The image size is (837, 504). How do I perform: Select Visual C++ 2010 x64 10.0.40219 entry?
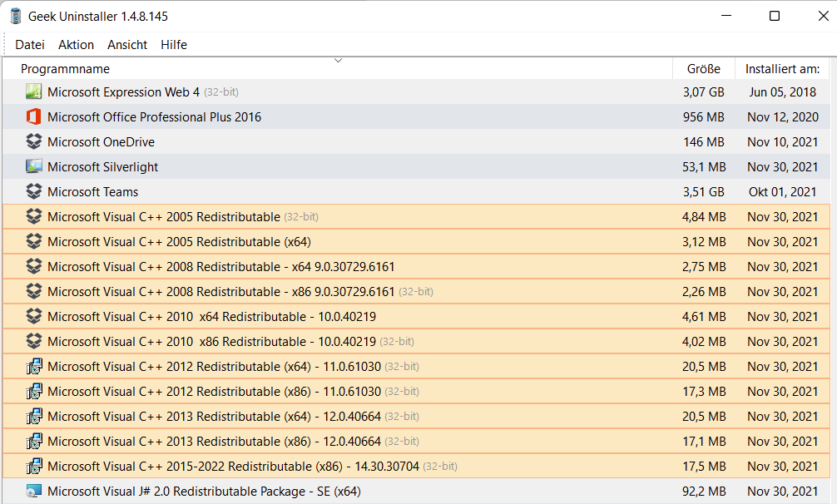coord(416,316)
